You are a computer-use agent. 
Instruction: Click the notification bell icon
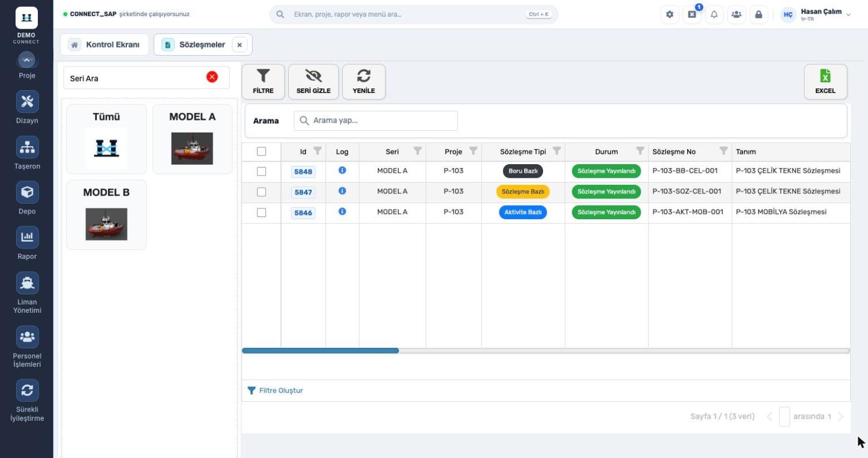click(714, 14)
